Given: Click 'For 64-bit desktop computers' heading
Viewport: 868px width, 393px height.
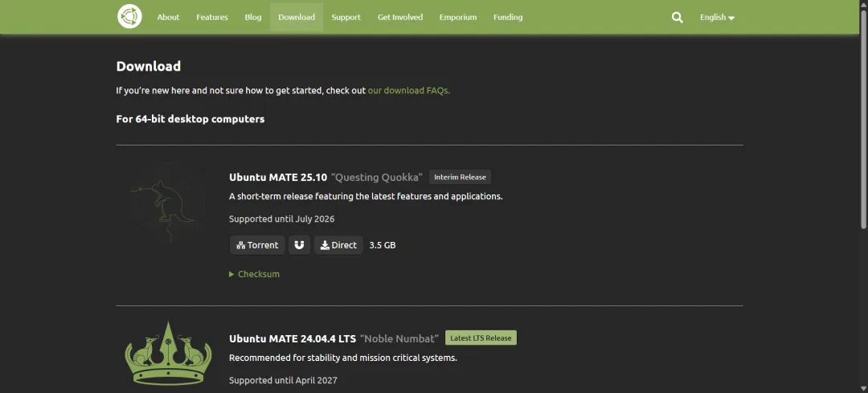Looking at the screenshot, I should [190, 119].
